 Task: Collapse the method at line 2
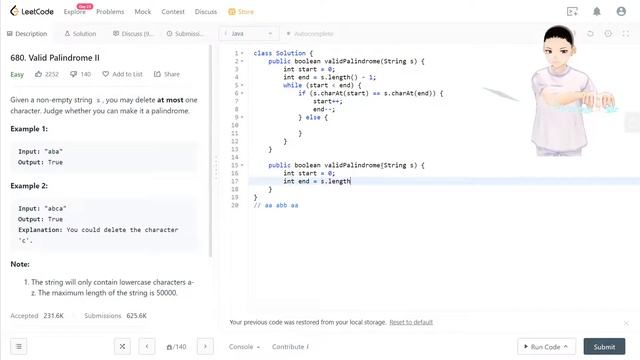click(x=242, y=61)
